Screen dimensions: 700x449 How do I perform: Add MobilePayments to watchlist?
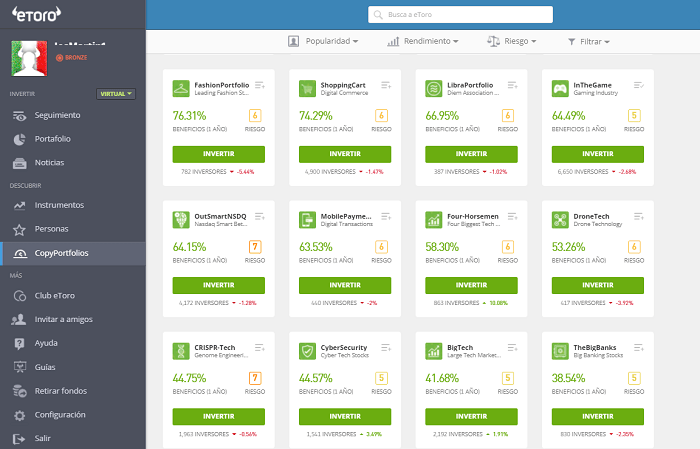pyautogui.click(x=386, y=216)
